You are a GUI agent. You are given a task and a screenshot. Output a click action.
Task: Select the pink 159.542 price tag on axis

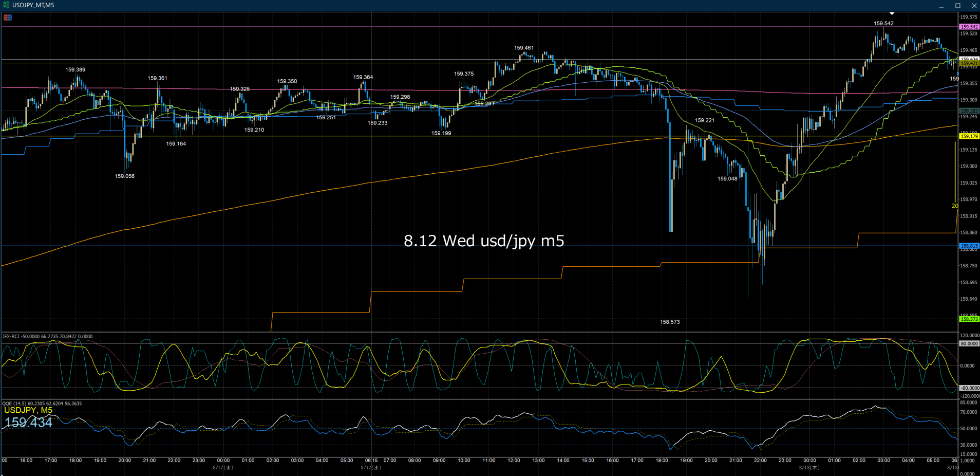click(x=969, y=27)
